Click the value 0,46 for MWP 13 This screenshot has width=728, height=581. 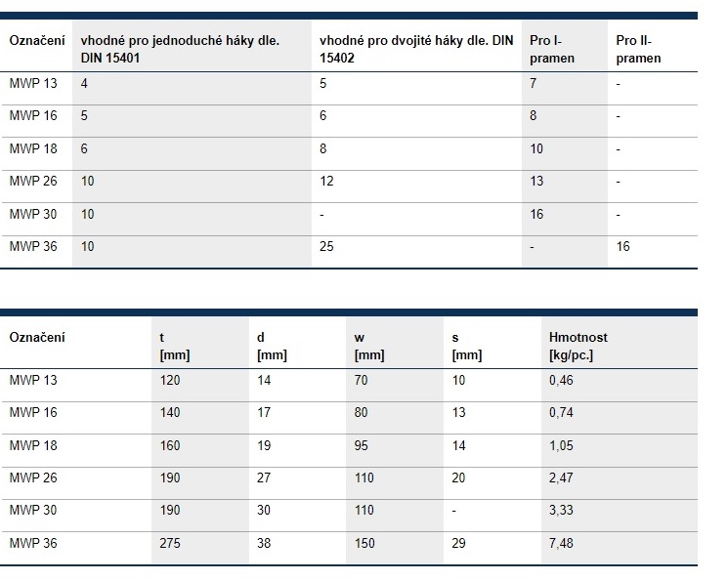point(561,380)
